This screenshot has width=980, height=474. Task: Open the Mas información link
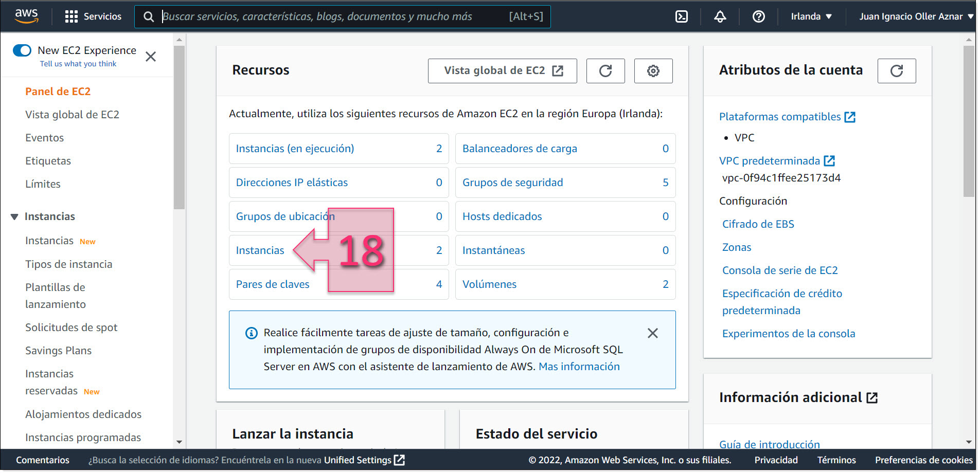pyautogui.click(x=579, y=367)
